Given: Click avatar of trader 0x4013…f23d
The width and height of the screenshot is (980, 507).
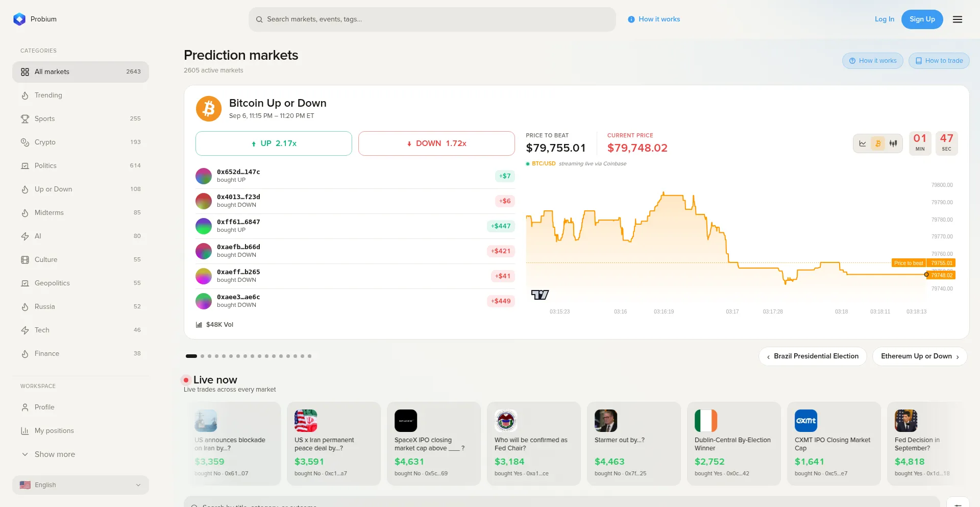Looking at the screenshot, I should [x=204, y=201].
